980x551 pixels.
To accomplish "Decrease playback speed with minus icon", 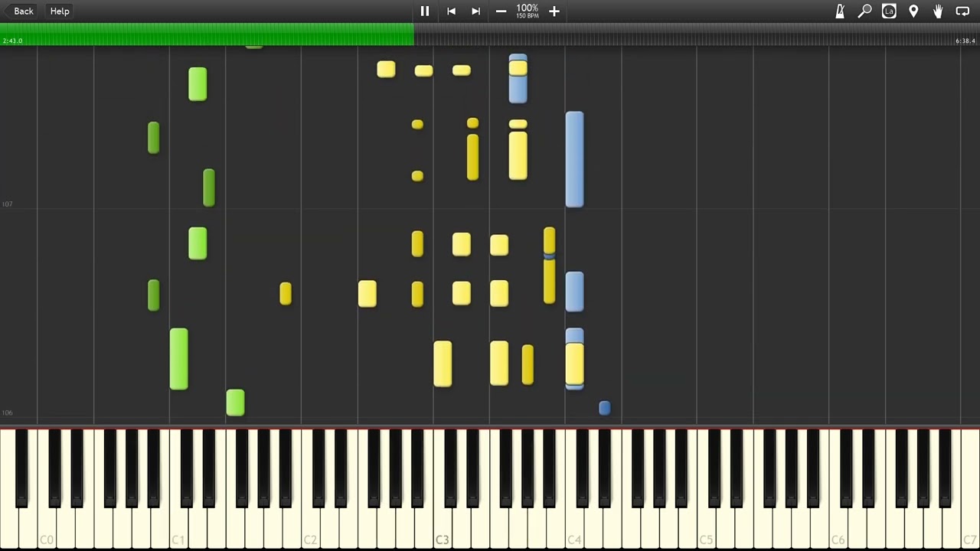I will pos(501,11).
